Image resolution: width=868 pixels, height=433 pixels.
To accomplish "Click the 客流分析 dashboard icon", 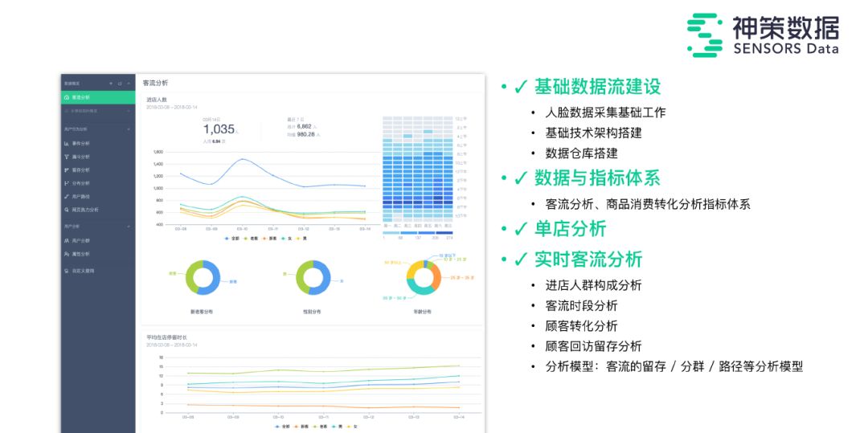I will pos(67,97).
